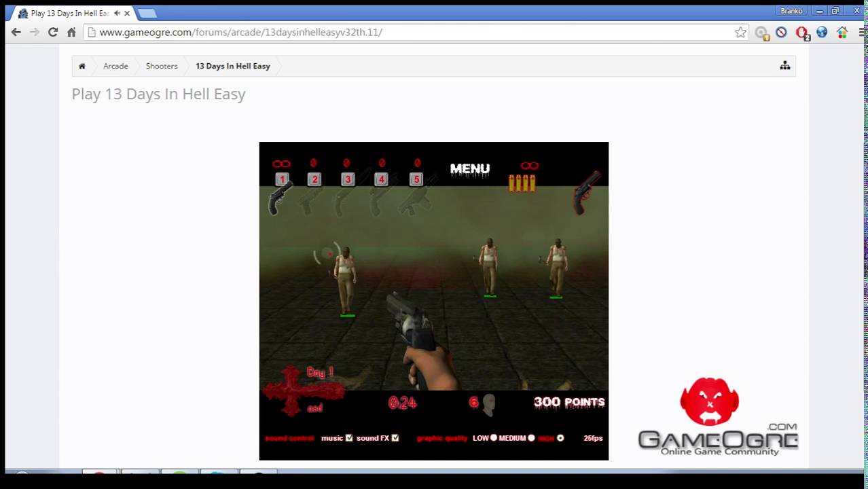Click the red timer reading 0.24
Viewport: 868px width, 489px height.
click(x=402, y=403)
